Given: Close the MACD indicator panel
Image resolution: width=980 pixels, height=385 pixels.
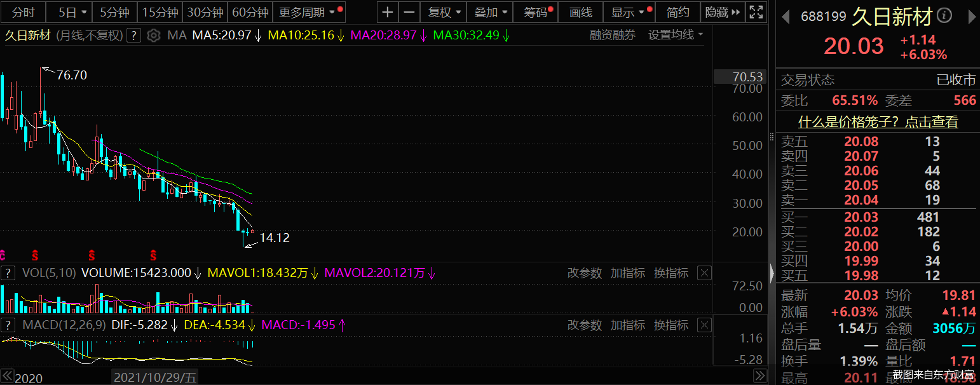Looking at the screenshot, I should coord(704,325).
